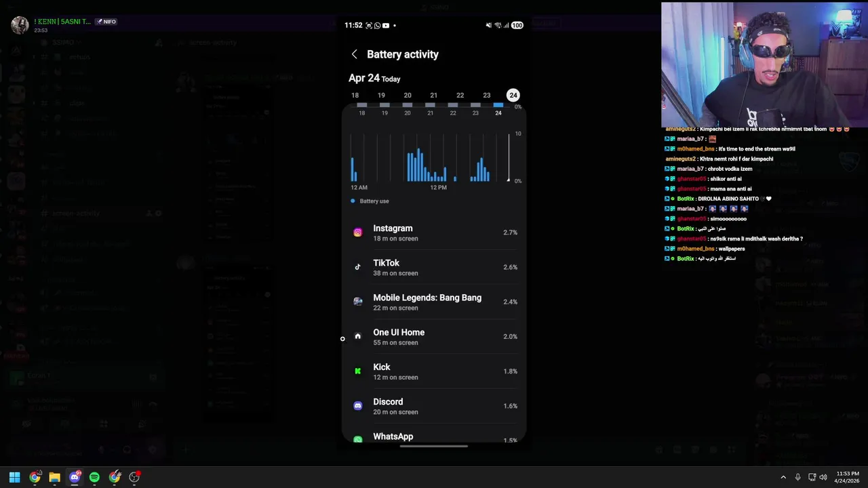Screen dimensions: 868x488
Task: Open the taskbar clock showing 11:53 PM
Action: tap(847, 477)
